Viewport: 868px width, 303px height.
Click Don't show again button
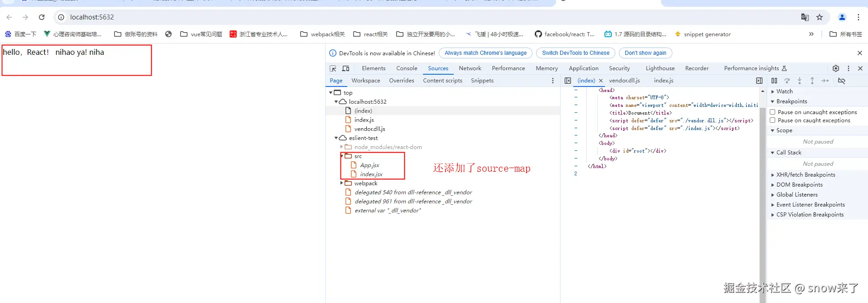pos(645,53)
